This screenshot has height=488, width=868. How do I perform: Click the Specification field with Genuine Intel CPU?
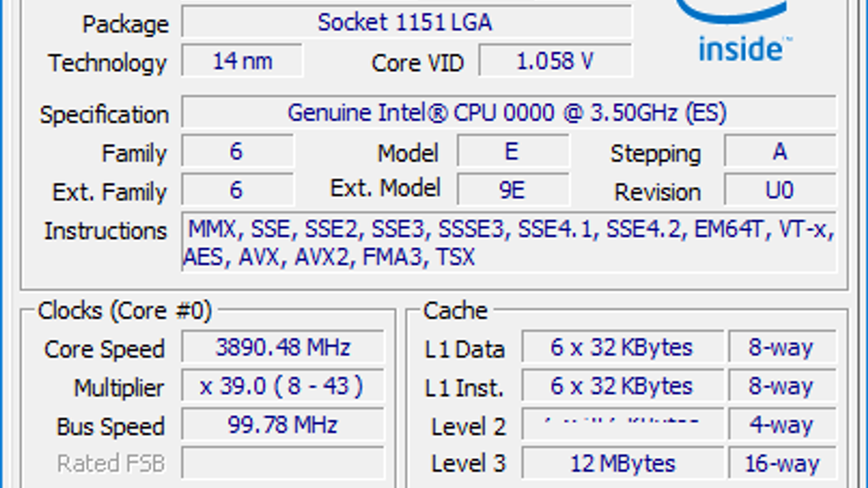(508, 113)
